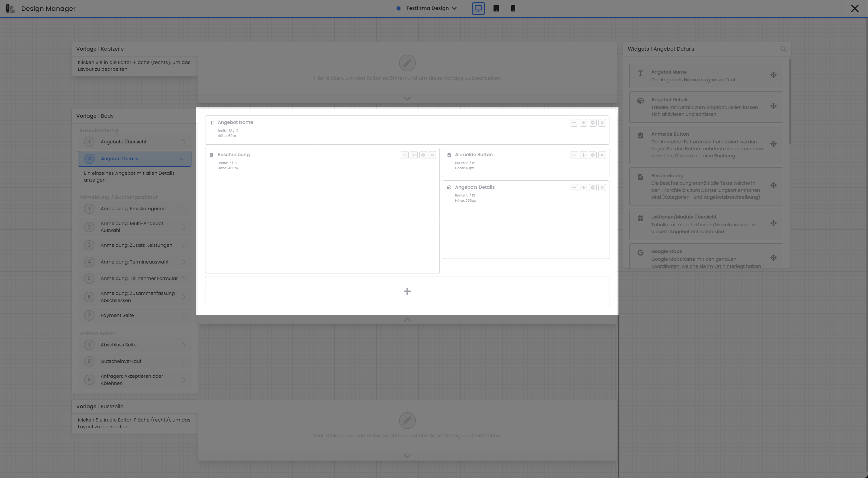Remove the Beschreibung widget with the X icon
The width and height of the screenshot is (868, 478).
(x=432, y=155)
